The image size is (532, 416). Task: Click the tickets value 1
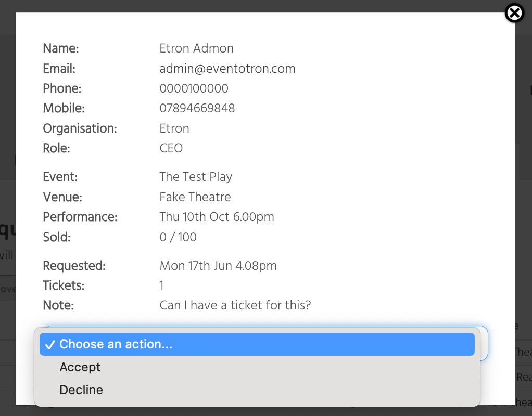pyautogui.click(x=161, y=285)
